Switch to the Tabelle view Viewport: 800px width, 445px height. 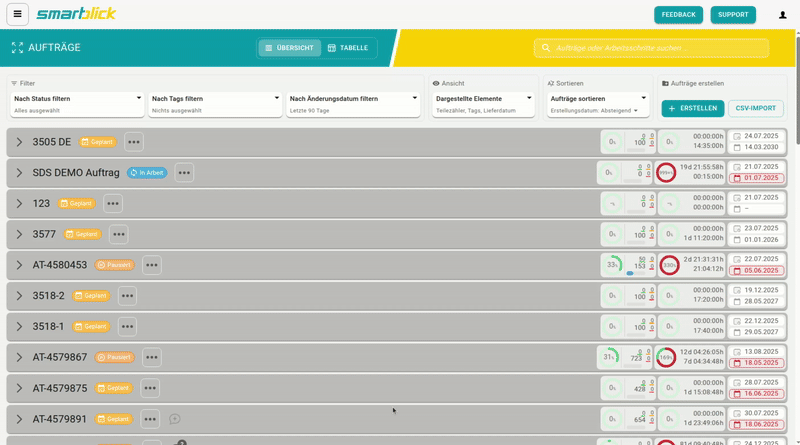347,48
